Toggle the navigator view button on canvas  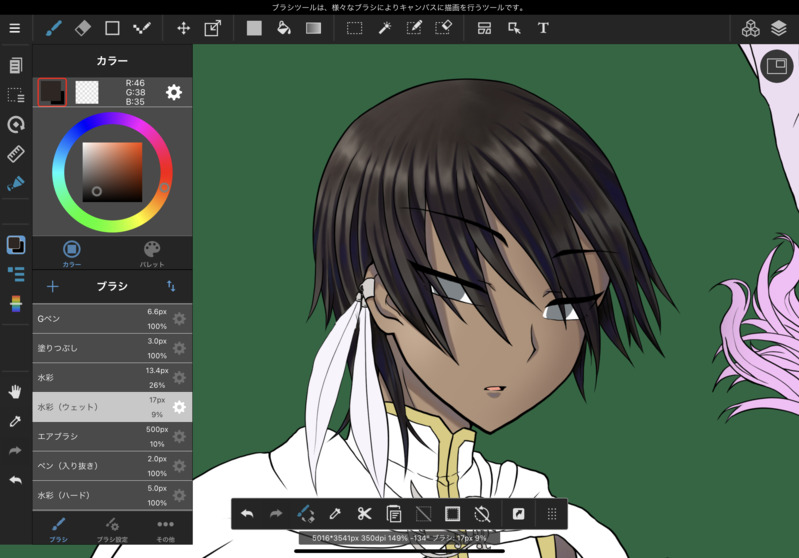coord(777,66)
